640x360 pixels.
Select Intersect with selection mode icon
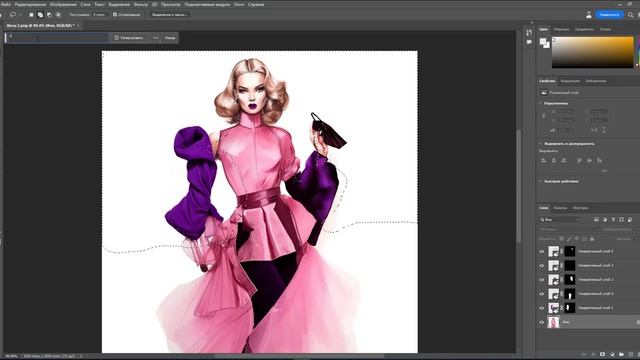coord(58,15)
